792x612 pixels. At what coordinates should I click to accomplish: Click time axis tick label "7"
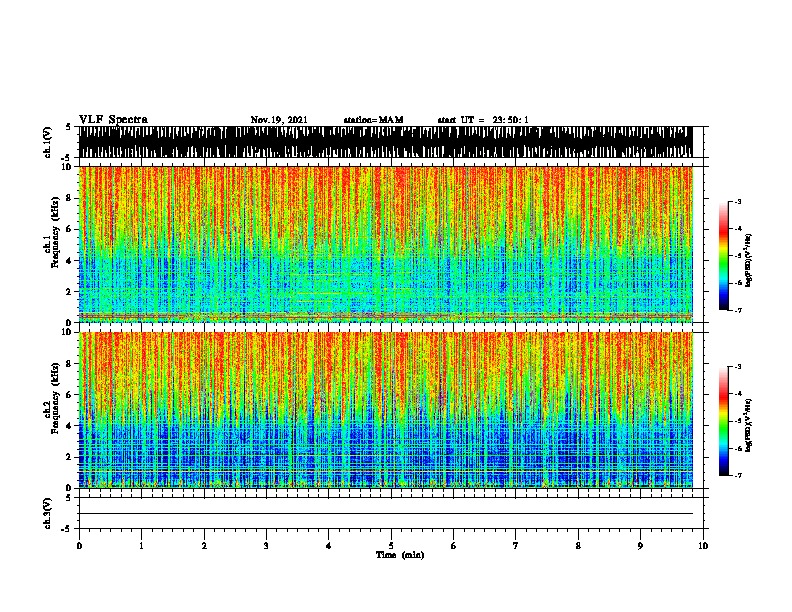click(516, 546)
